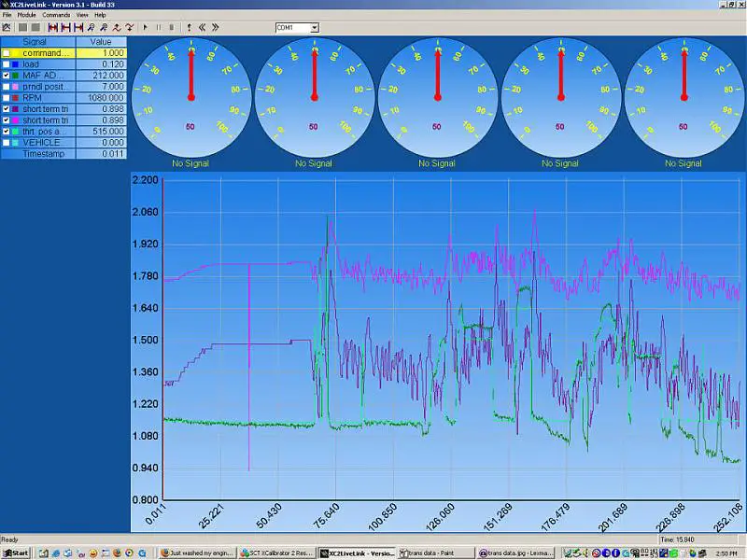
Task: Click the fifth No Signal gauge
Action: 684,98
